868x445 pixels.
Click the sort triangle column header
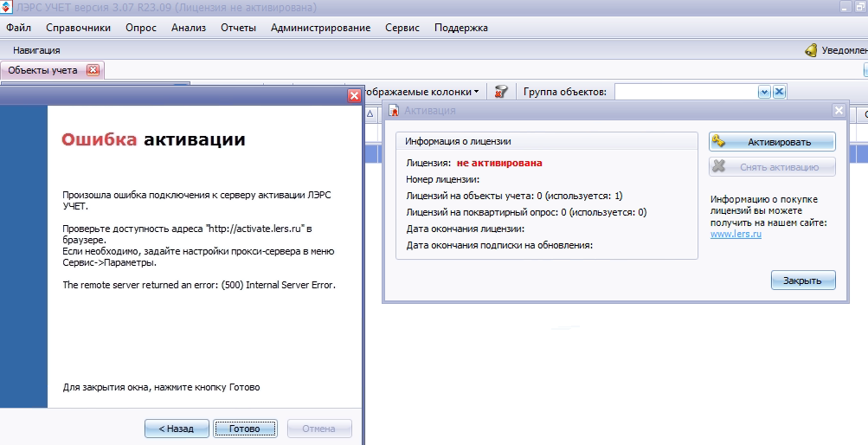(x=370, y=114)
